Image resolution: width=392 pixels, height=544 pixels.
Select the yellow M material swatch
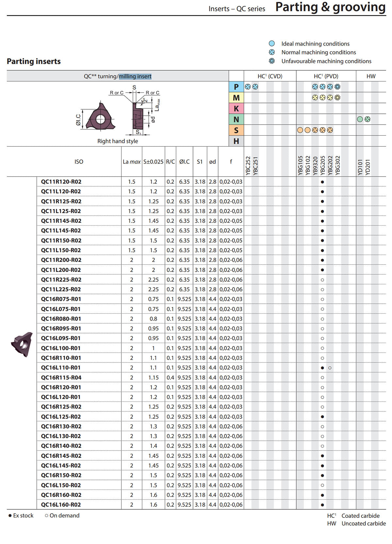(x=236, y=98)
